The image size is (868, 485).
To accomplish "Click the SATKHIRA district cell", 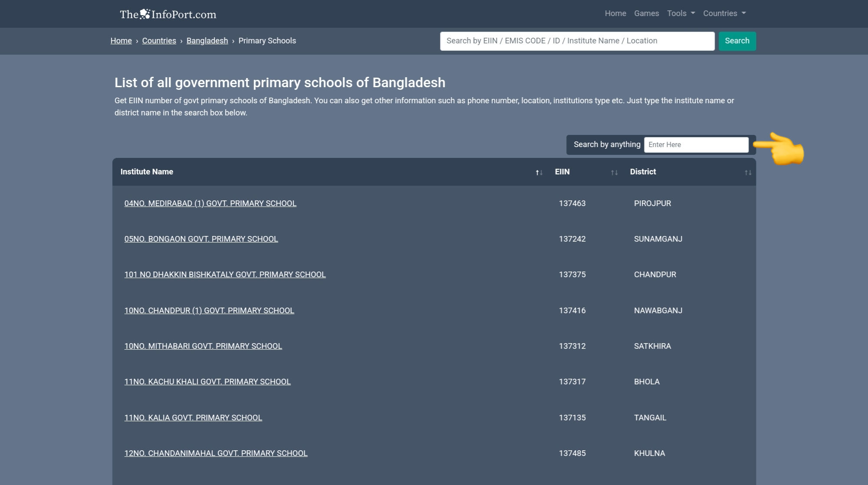I will tap(652, 346).
